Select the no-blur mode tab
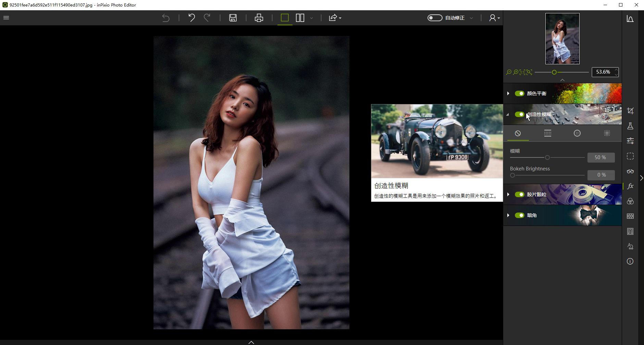644x345 pixels. click(x=518, y=133)
